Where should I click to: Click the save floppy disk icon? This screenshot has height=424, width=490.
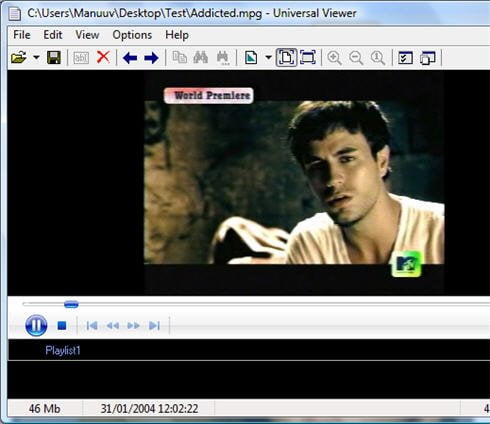click(54, 58)
